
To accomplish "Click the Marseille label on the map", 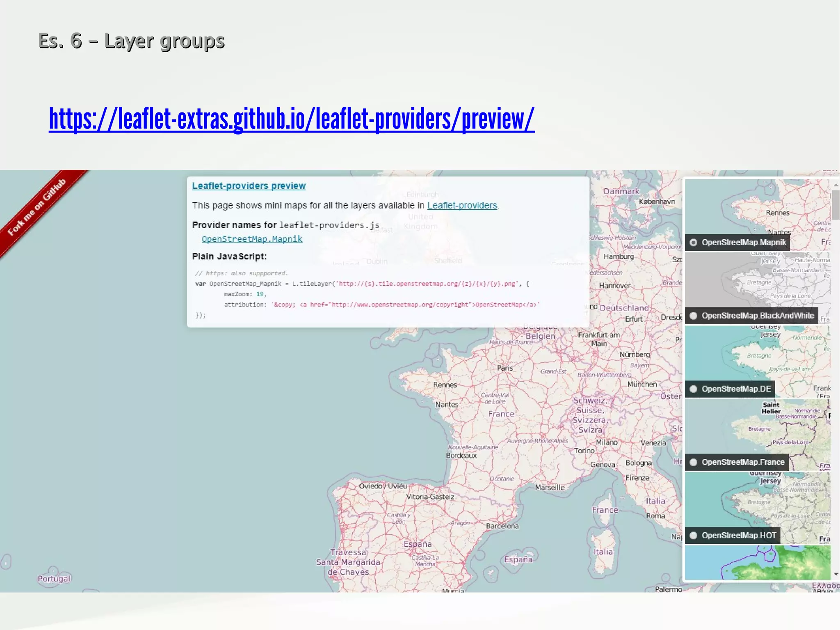I will pos(550,487).
